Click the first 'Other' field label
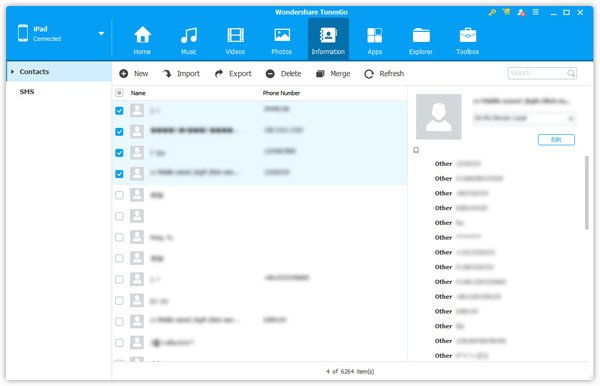 [443, 164]
